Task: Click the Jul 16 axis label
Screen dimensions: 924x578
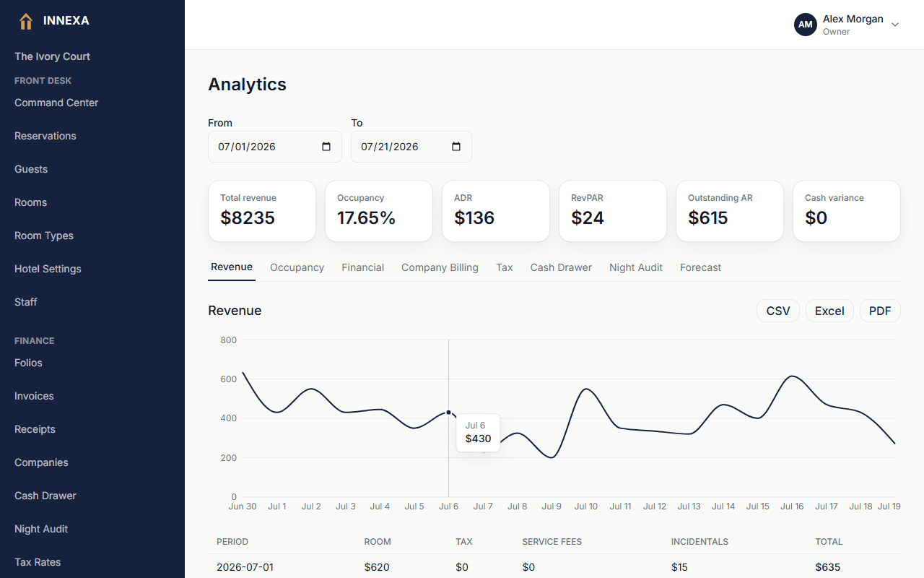Action: click(x=792, y=506)
